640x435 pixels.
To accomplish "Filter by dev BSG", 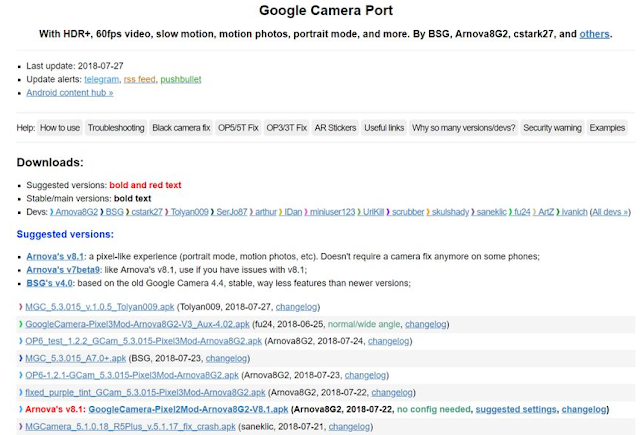I will tap(114, 212).
